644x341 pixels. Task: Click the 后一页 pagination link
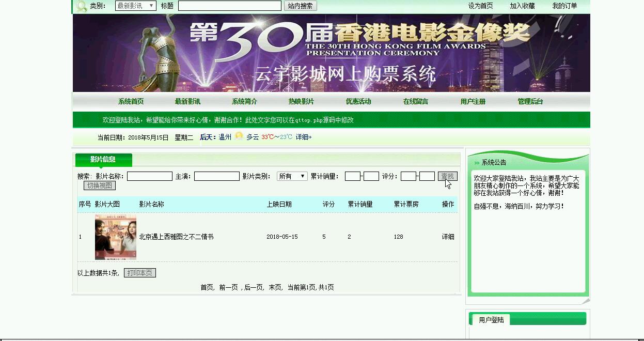click(253, 287)
